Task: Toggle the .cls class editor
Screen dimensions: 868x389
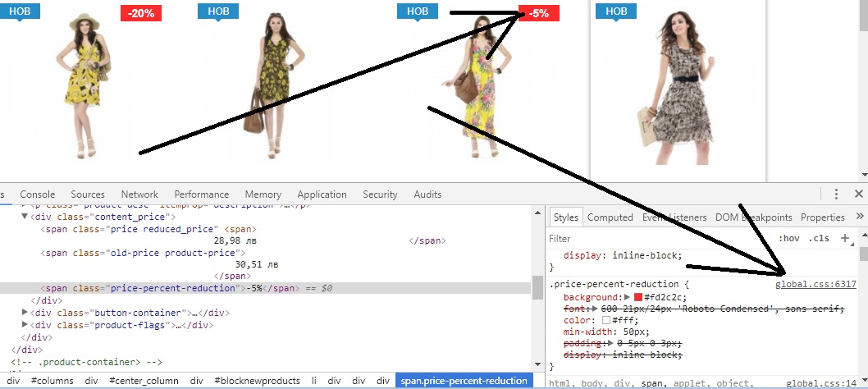Action: coord(819,239)
